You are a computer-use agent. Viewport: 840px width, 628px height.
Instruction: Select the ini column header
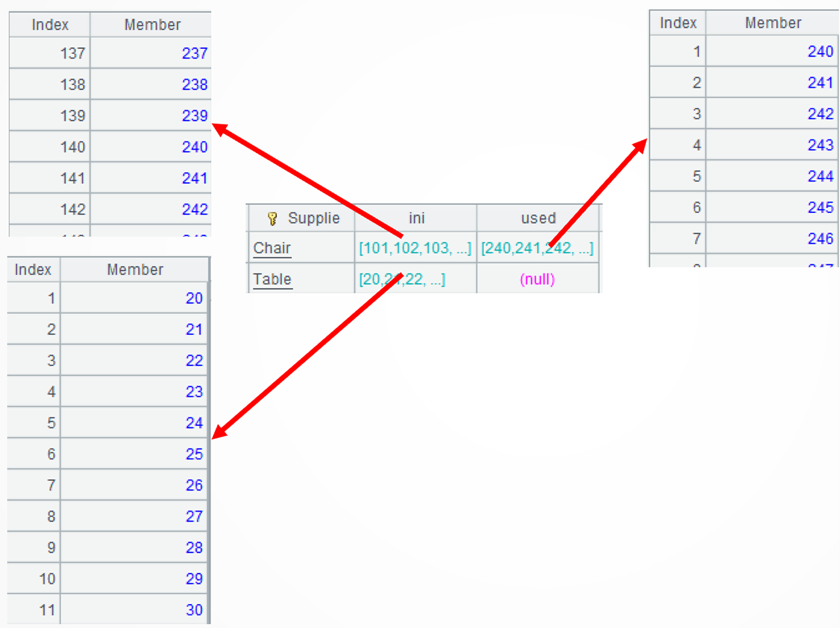416,218
